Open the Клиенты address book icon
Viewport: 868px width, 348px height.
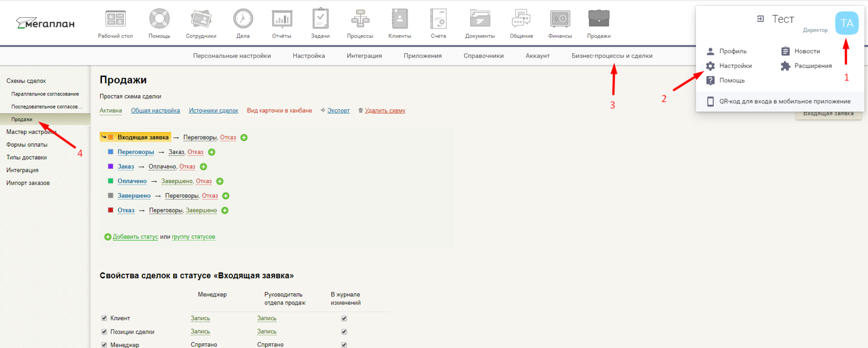pos(400,19)
